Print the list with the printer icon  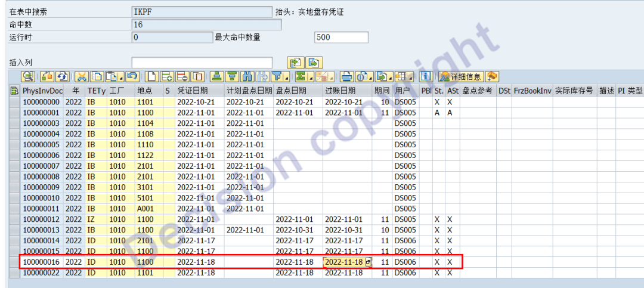pyautogui.click(x=347, y=76)
